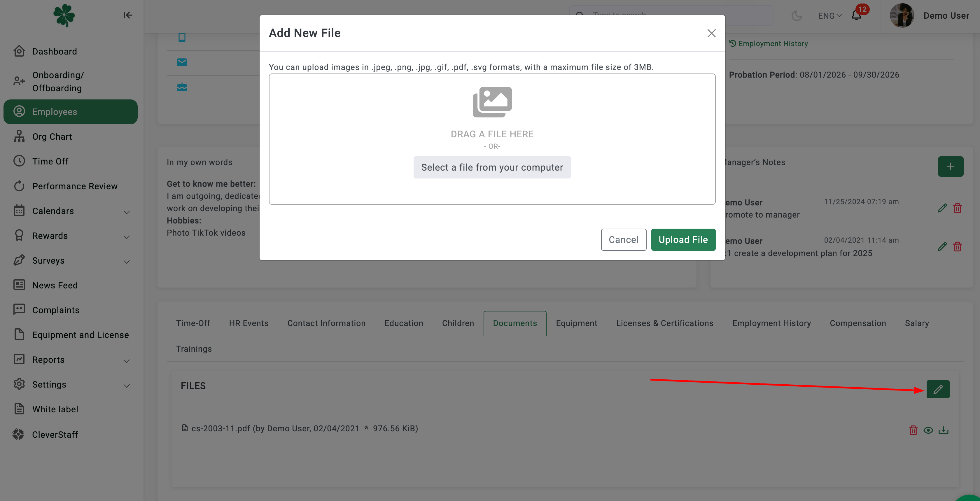
Task: Open the ENG language dropdown
Action: click(x=830, y=15)
